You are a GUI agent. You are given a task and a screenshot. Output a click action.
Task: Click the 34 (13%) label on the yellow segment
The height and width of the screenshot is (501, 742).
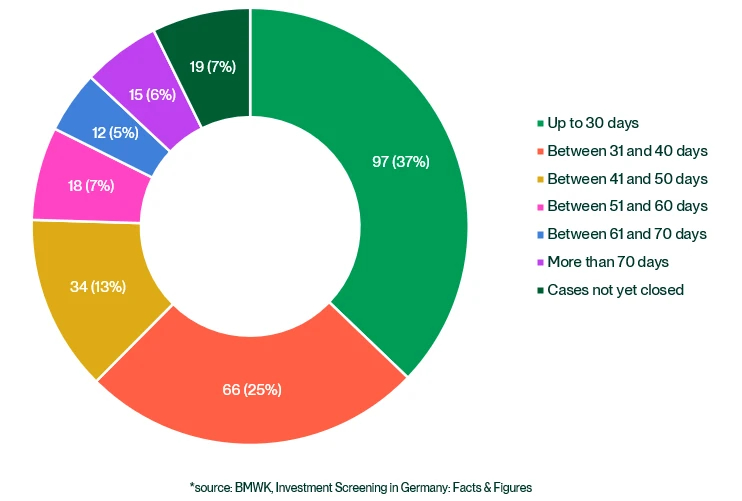click(96, 287)
